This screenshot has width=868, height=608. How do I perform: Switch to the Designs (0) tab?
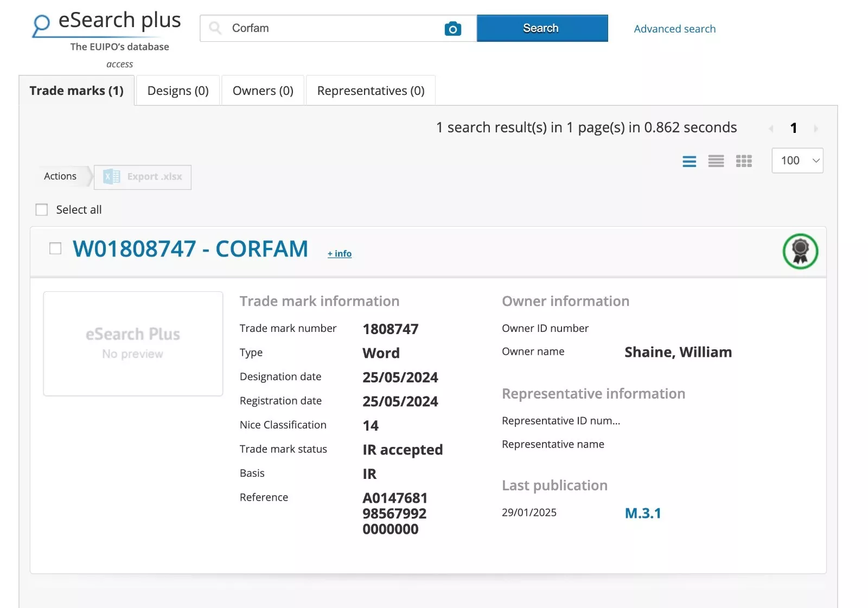(x=178, y=91)
